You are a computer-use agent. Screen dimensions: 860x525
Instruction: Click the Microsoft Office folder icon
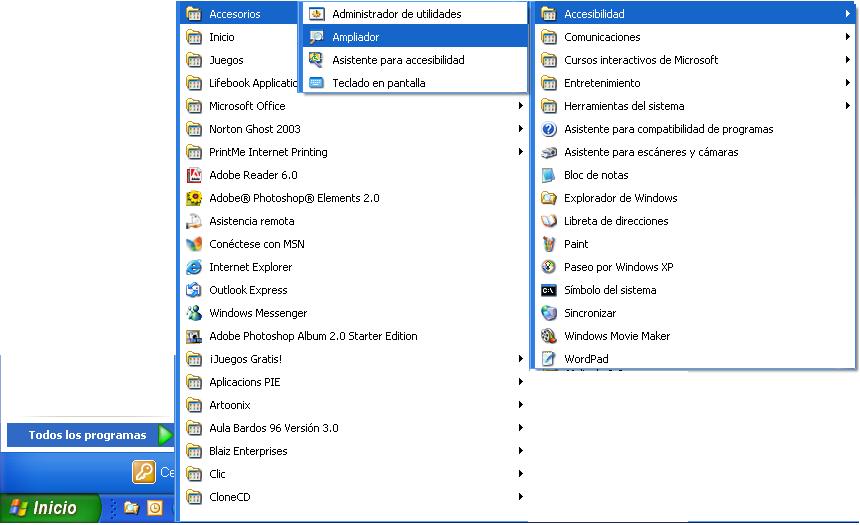pyautogui.click(x=194, y=106)
